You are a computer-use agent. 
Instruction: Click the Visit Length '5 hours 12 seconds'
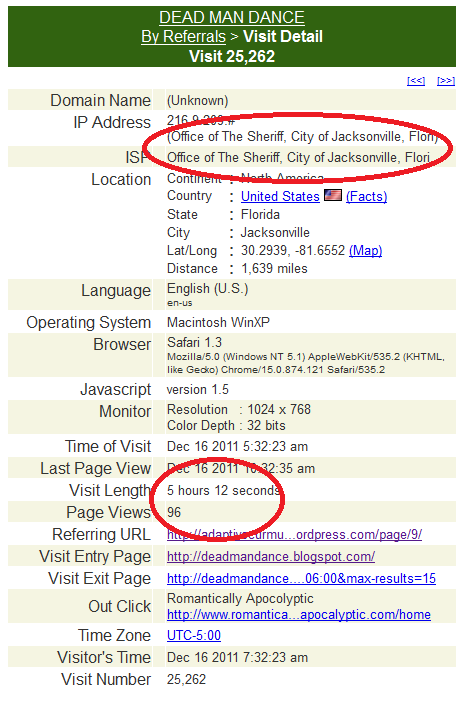(x=223, y=491)
